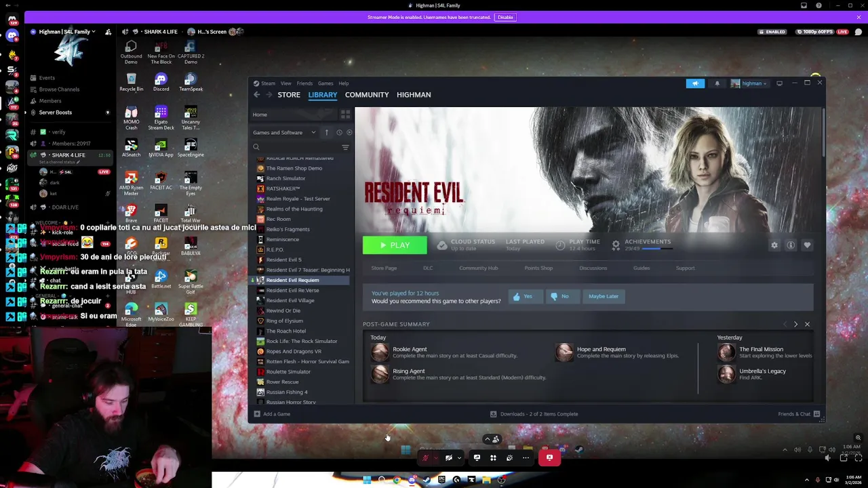Open the HIGHMAN profile tab
Screen dimensions: 868x488
coord(414,95)
